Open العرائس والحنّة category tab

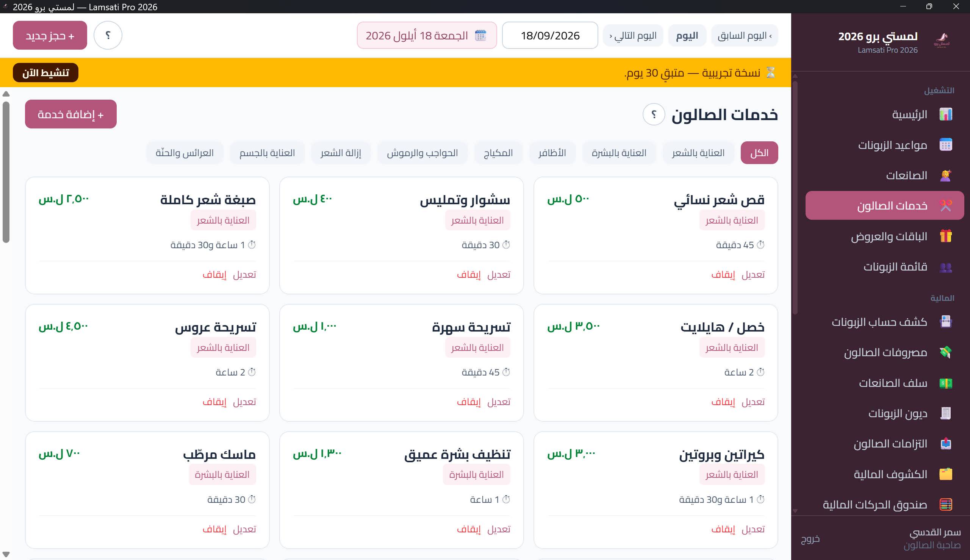[x=185, y=153]
